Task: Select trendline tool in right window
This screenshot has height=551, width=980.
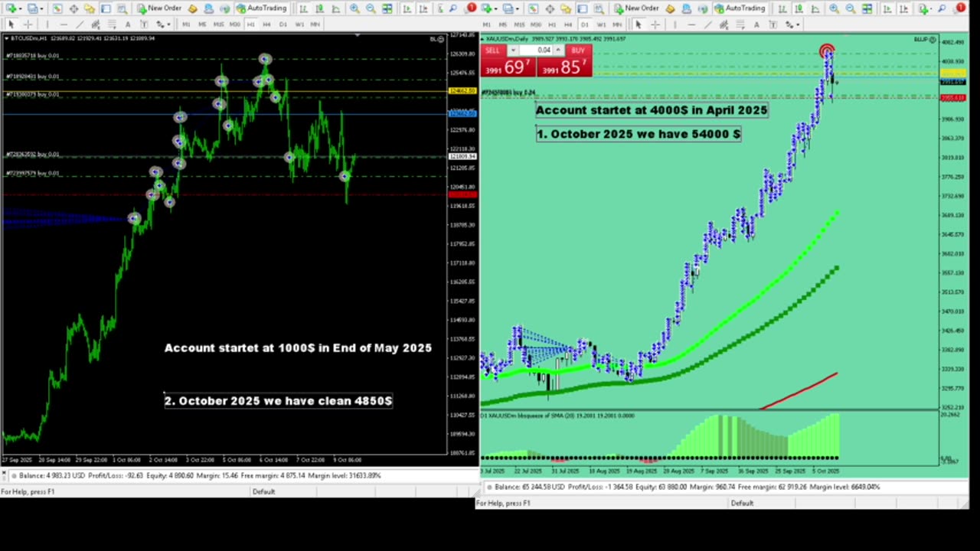Action: 707,24
